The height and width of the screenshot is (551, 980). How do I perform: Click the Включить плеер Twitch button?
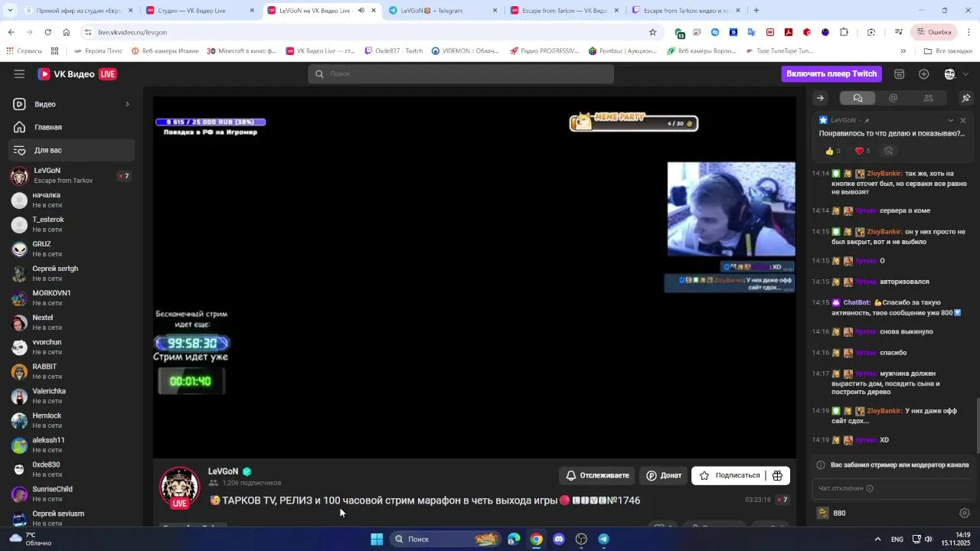(831, 73)
